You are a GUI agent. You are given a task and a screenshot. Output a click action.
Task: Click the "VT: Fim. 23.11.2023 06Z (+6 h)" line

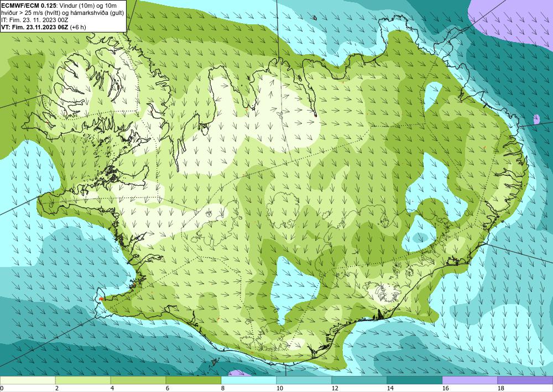pos(44,27)
